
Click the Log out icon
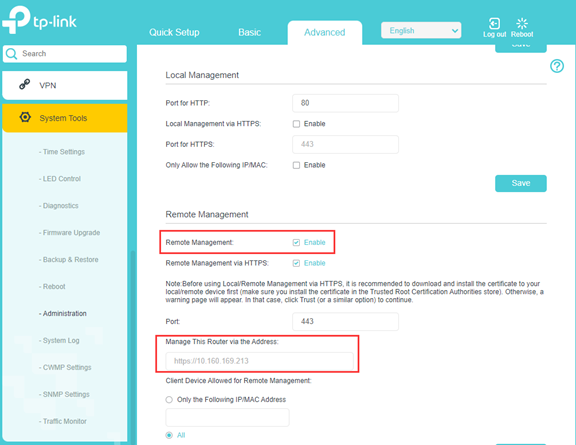click(494, 24)
